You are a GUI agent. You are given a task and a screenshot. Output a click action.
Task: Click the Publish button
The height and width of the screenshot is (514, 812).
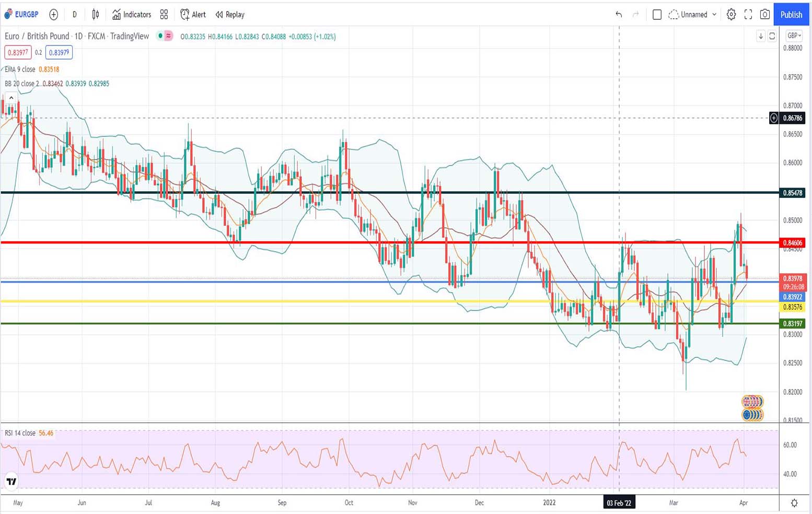point(791,15)
